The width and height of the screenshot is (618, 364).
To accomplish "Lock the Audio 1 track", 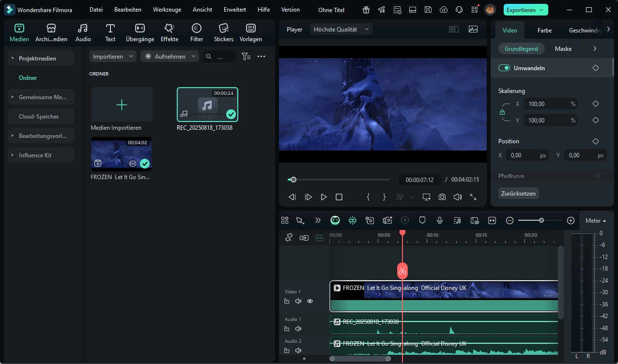I will 287,329.
